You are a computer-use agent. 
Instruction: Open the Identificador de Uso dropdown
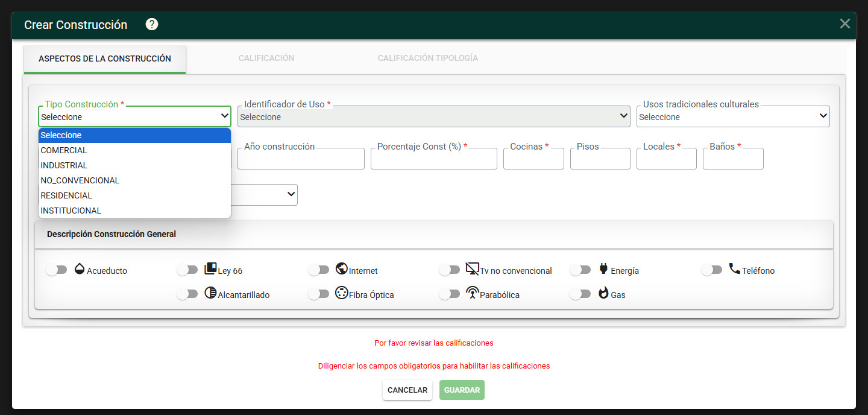tap(433, 116)
